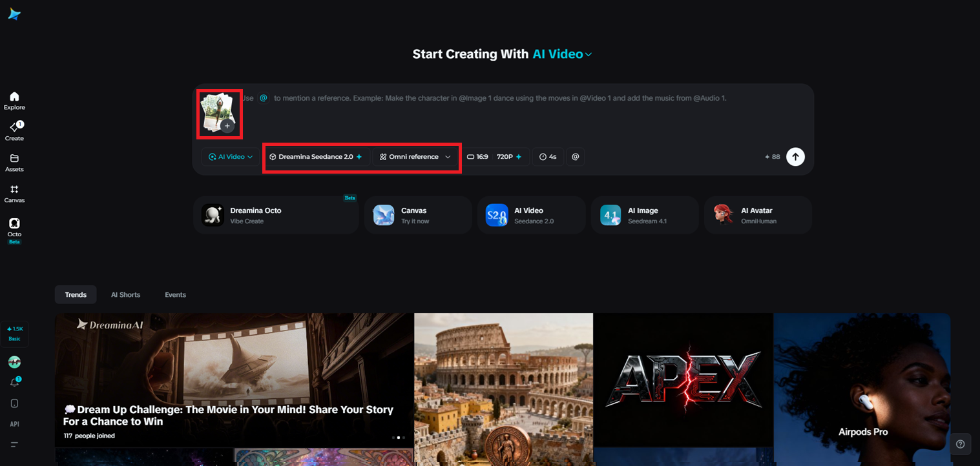Click the Dreamina Octo card icon
Image resolution: width=980 pixels, height=466 pixels.
coord(213,215)
